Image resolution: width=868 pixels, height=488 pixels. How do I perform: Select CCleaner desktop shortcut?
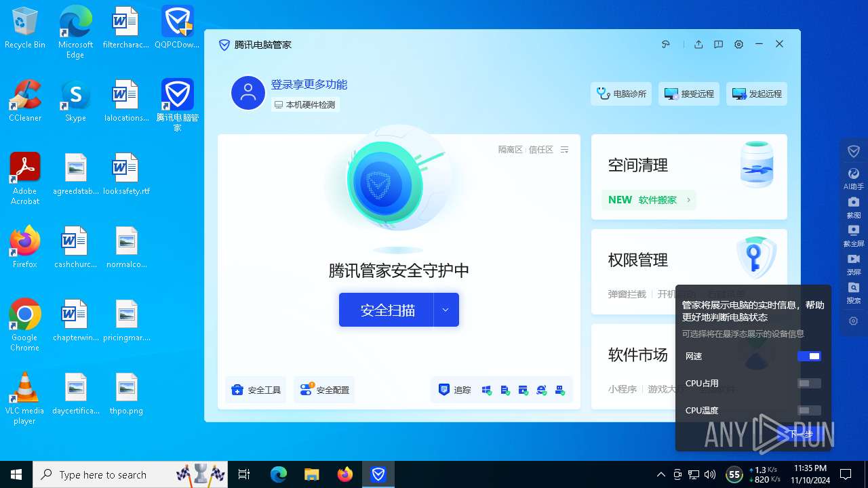[25, 101]
